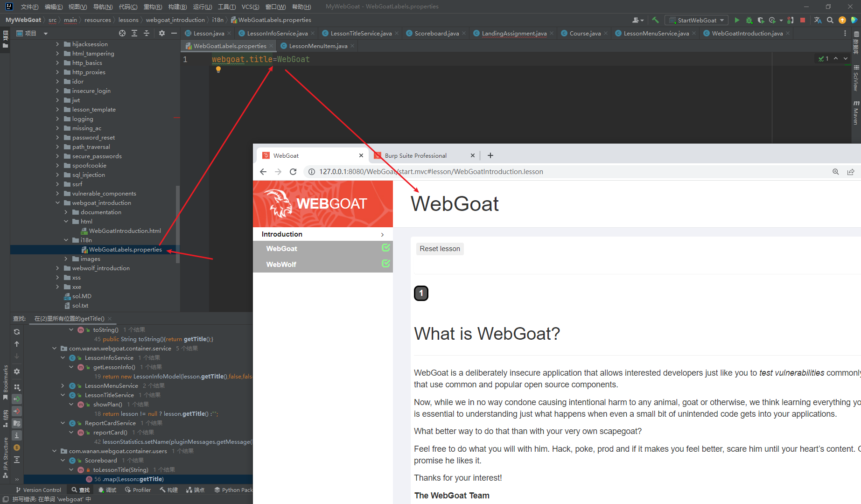Rerun the find usages search
This screenshot has width=861, height=504.
click(17, 332)
